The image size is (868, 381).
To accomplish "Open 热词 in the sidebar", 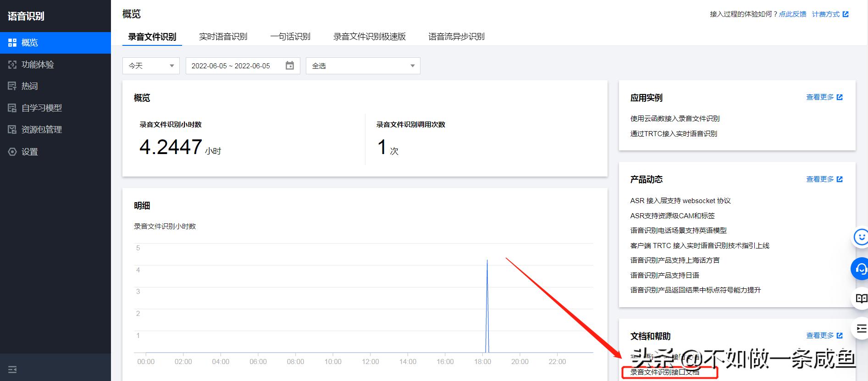I will [x=55, y=86].
